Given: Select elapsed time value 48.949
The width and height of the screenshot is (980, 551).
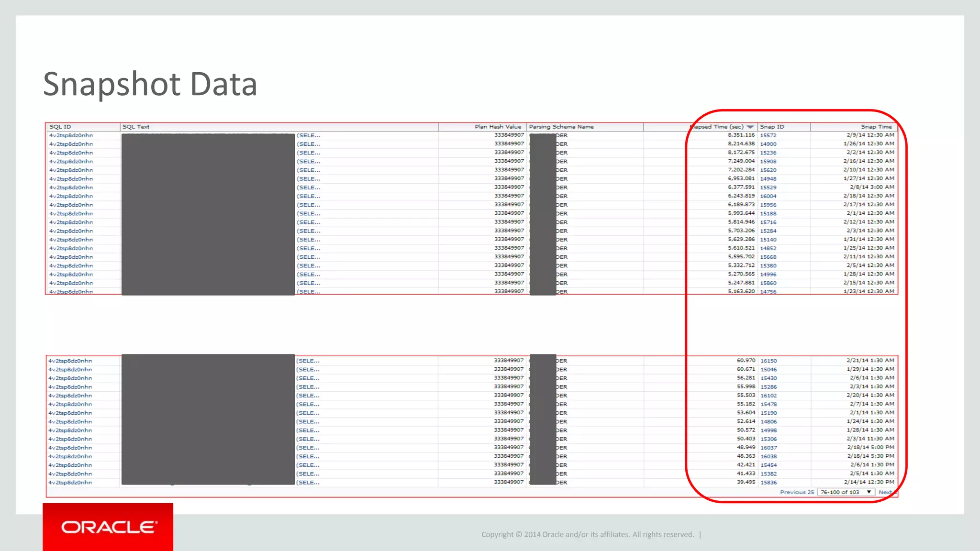Looking at the screenshot, I should (x=746, y=447).
